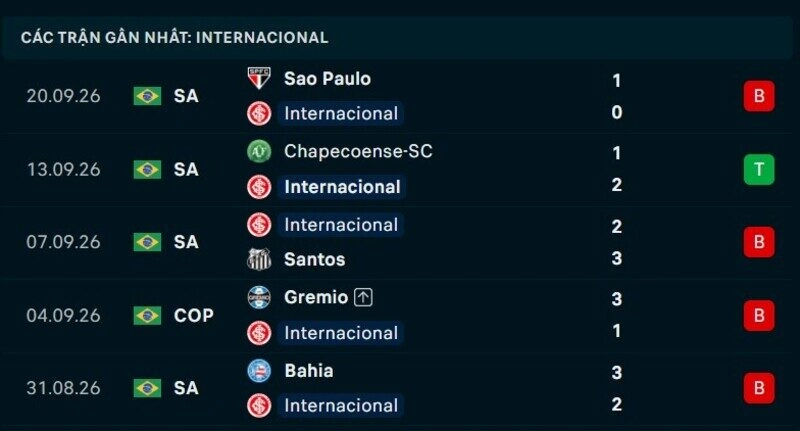The width and height of the screenshot is (800, 431).
Task: Click the Brazil flag beside COP
Action: [147, 315]
